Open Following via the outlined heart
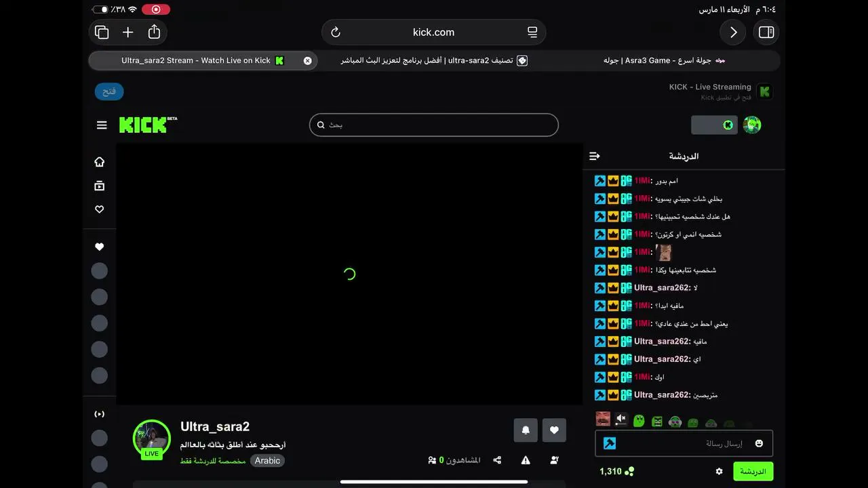This screenshot has width=868, height=488. tap(100, 209)
